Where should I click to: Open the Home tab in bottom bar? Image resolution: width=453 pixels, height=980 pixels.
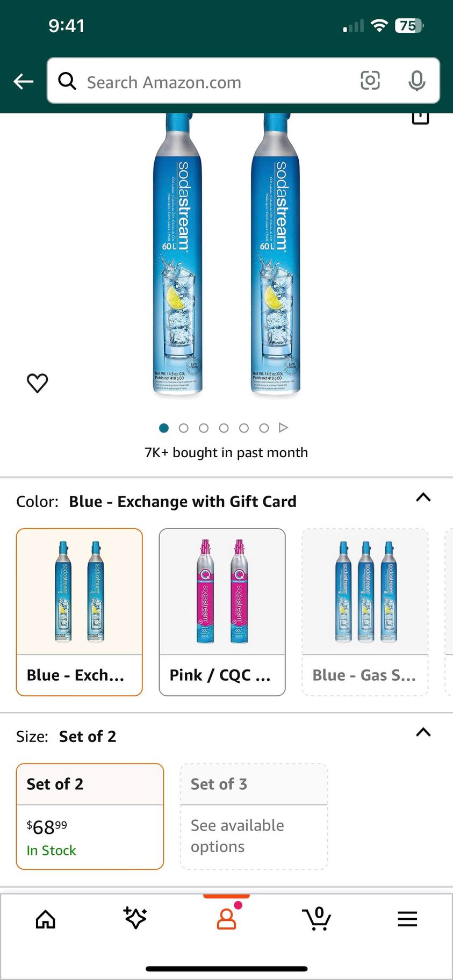point(46,919)
